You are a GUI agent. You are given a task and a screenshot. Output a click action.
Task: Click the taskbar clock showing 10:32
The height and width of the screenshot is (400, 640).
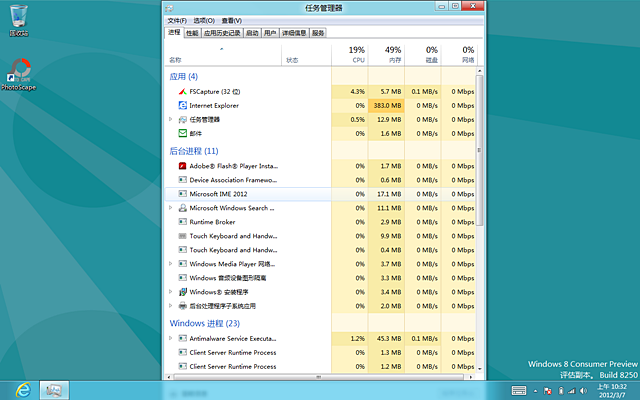[612, 391]
